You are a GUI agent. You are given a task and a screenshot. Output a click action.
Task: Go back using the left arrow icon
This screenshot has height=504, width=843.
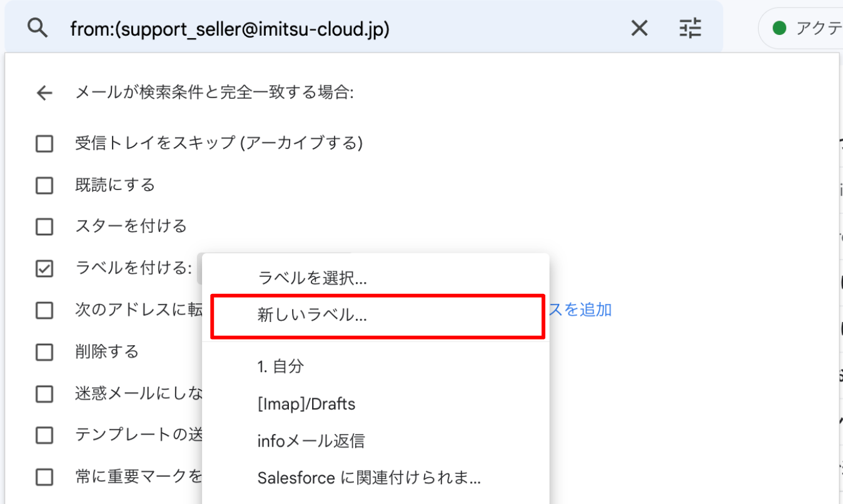(44, 93)
